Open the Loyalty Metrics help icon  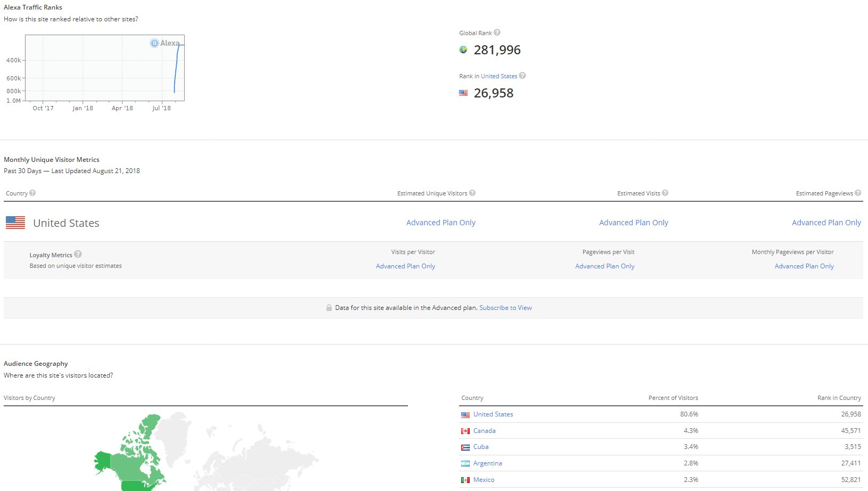coord(78,255)
